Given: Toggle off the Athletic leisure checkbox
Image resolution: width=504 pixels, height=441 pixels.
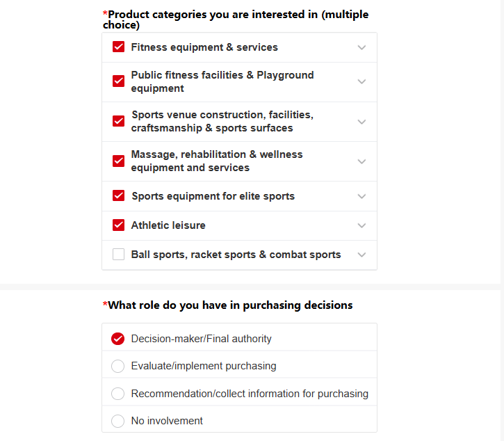Looking at the screenshot, I should [118, 225].
